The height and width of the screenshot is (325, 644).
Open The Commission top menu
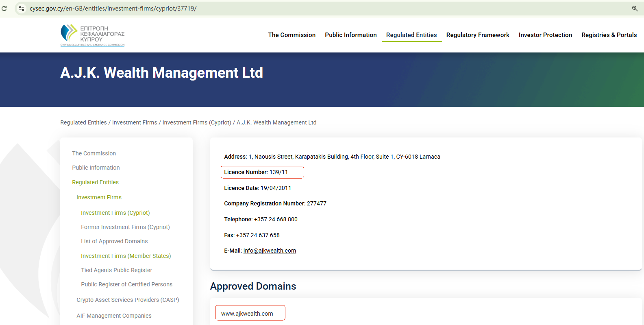pyautogui.click(x=292, y=35)
